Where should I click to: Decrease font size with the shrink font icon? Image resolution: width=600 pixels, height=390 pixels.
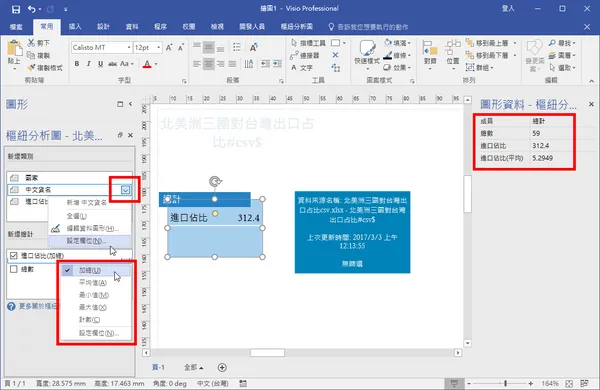[181, 47]
